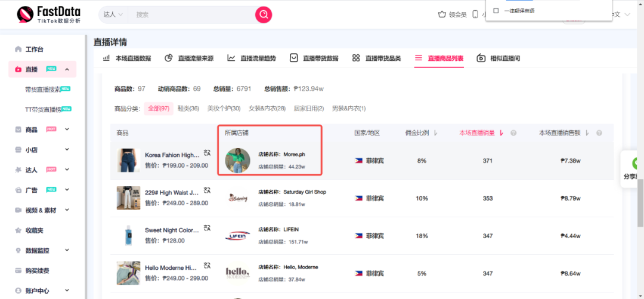Click sort arrow on 本场直播销量 column
This screenshot has height=299, width=644.
pos(501,133)
